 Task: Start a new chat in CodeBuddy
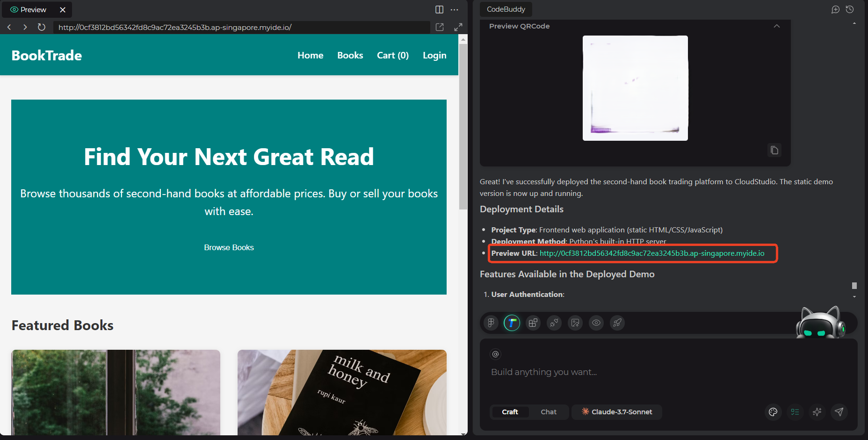point(835,9)
